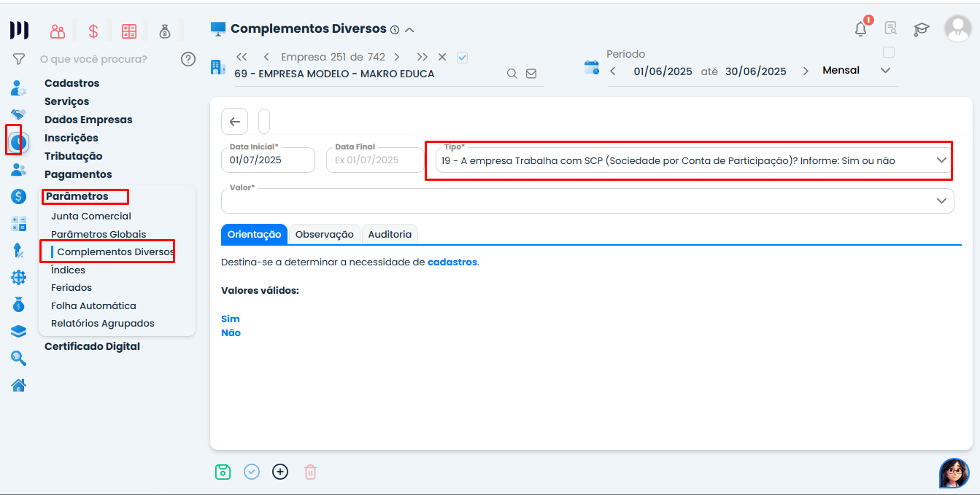Open the Cadastros menu

coord(72,83)
